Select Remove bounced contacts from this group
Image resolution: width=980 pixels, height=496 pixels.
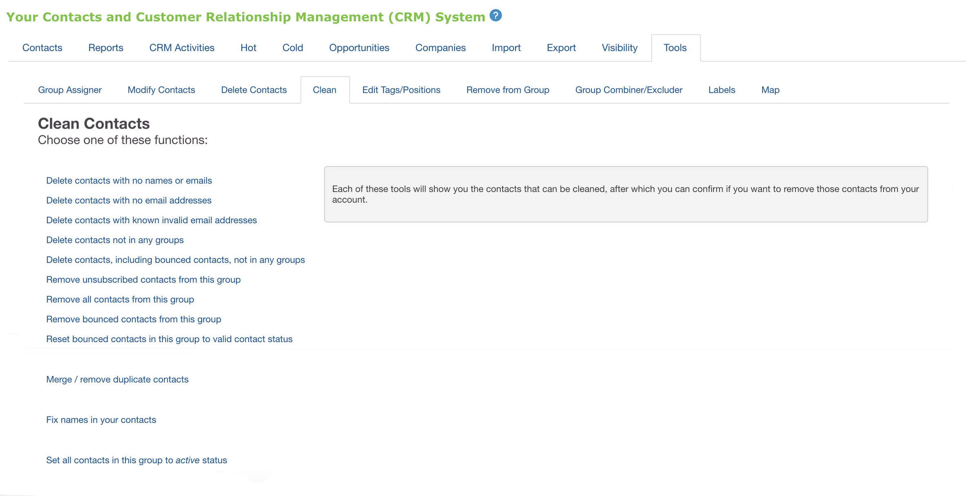tap(134, 319)
